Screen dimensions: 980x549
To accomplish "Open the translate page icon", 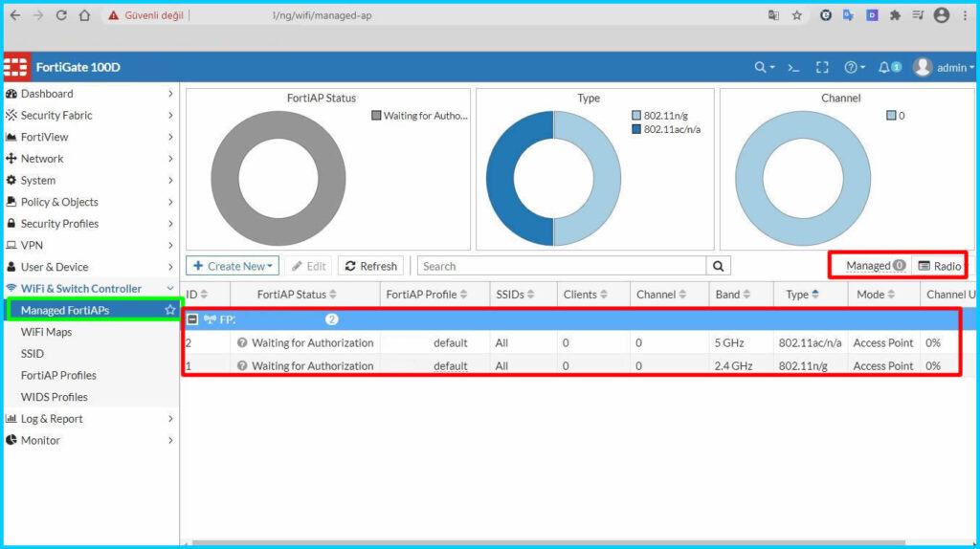I will pyautogui.click(x=773, y=15).
